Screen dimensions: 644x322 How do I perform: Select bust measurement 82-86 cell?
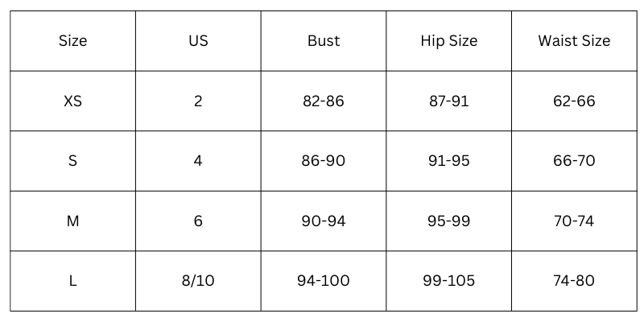(x=324, y=101)
